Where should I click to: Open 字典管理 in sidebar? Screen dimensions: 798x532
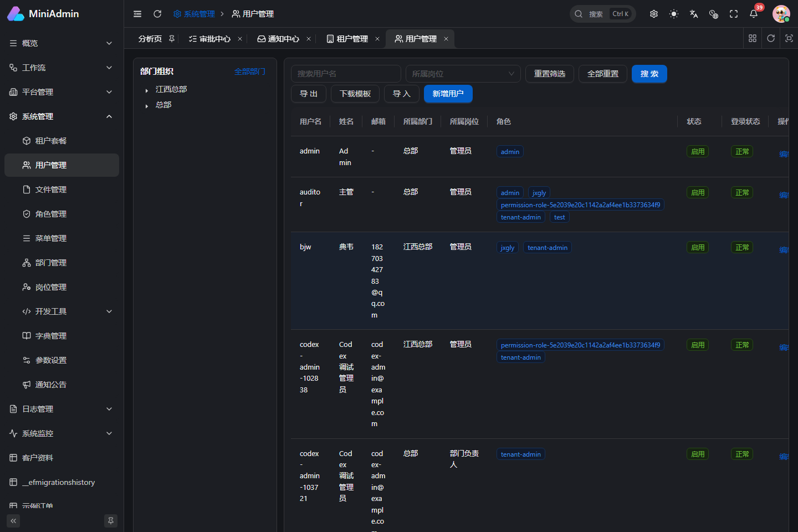[62, 336]
